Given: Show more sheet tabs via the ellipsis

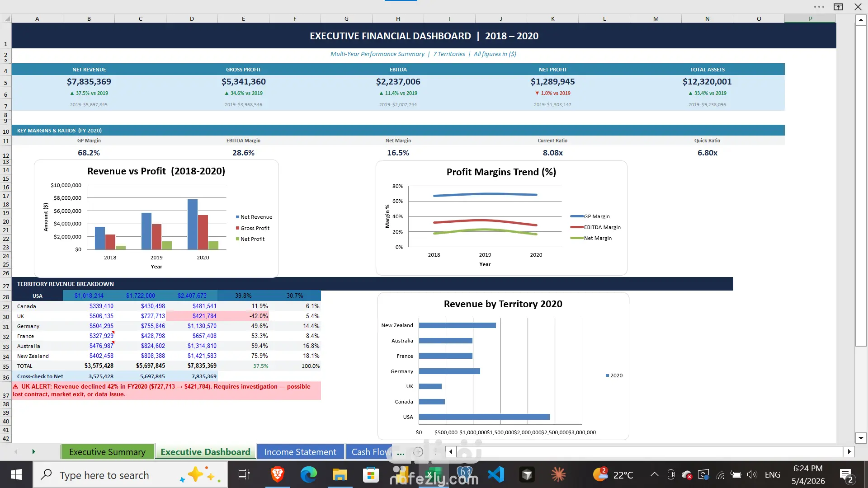Looking at the screenshot, I should point(401,452).
